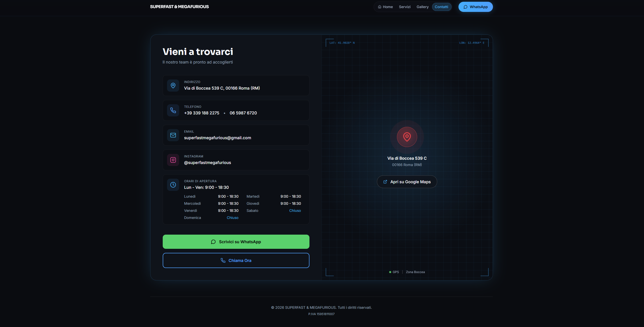This screenshot has width=644, height=327.
Task: Click the telephone handset icon in the Telefono card
Action: [173, 110]
